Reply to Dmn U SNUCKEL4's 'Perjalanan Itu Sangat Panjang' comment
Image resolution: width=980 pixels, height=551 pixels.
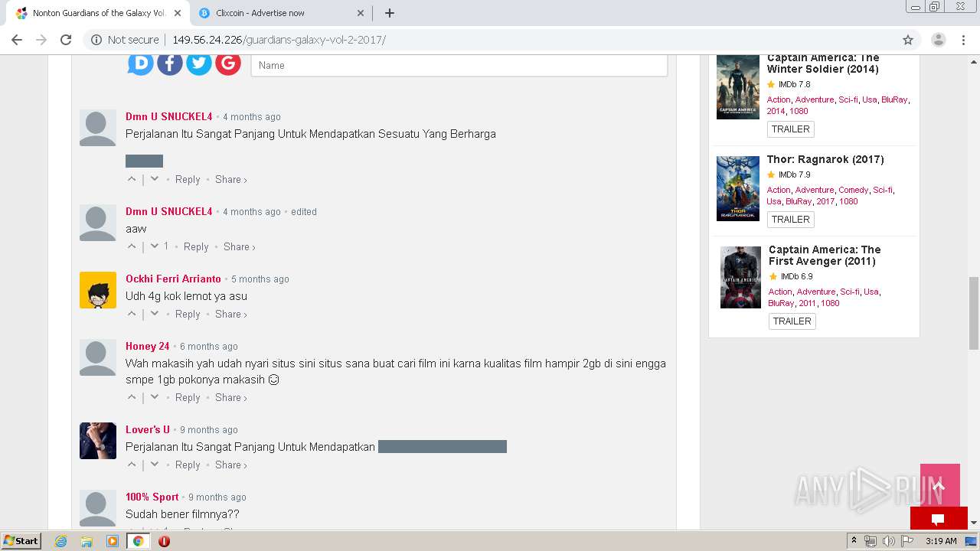pos(188,179)
